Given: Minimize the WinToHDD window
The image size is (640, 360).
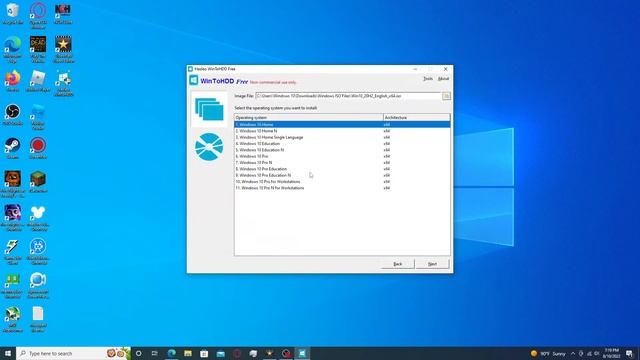Looking at the screenshot, I should (415, 69).
